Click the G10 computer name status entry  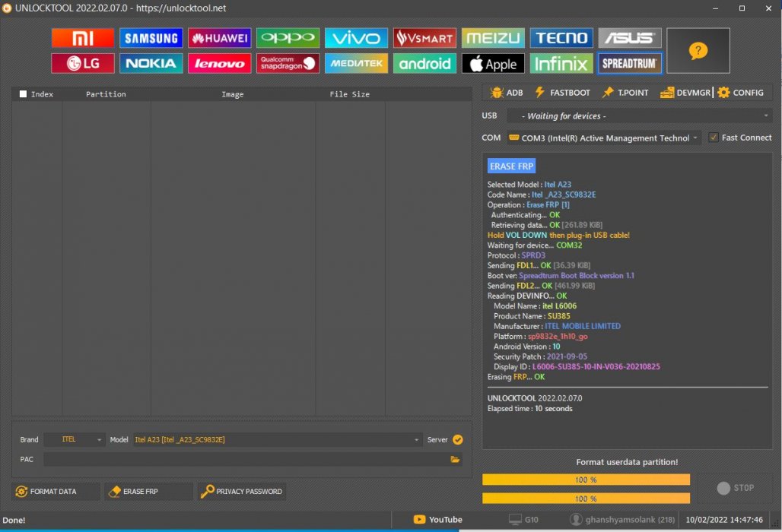[523, 520]
